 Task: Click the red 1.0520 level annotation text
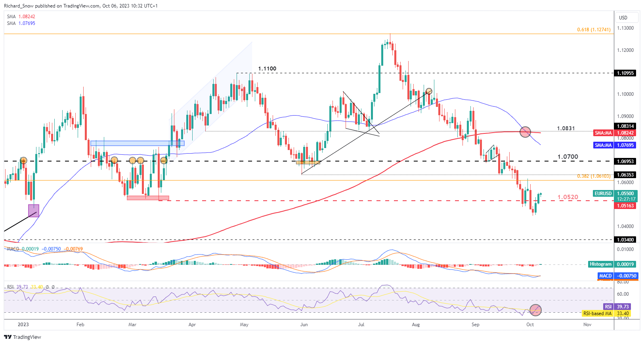tap(568, 197)
